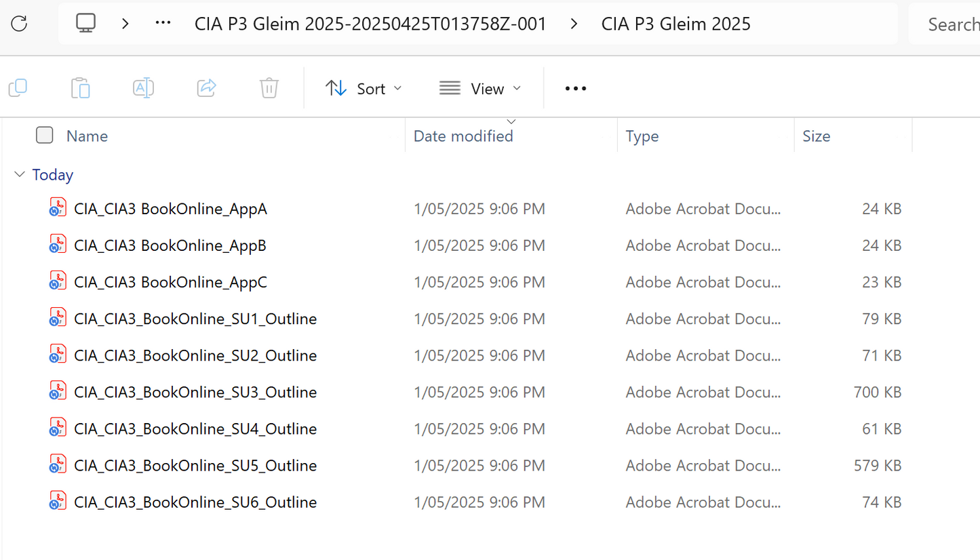Navigate to CIA P3 Gleim 2025 in breadcrumb
The image size is (980, 560).
tap(675, 23)
